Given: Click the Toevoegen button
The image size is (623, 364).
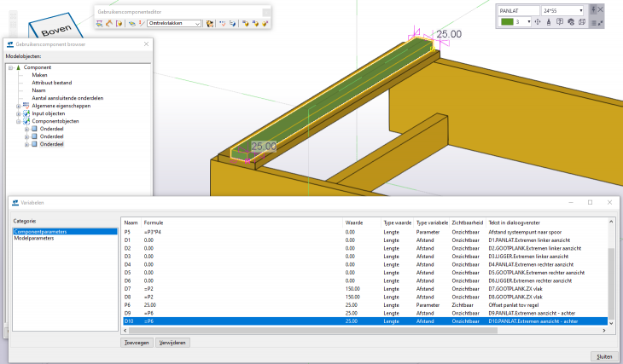Looking at the screenshot, I should (135, 342).
